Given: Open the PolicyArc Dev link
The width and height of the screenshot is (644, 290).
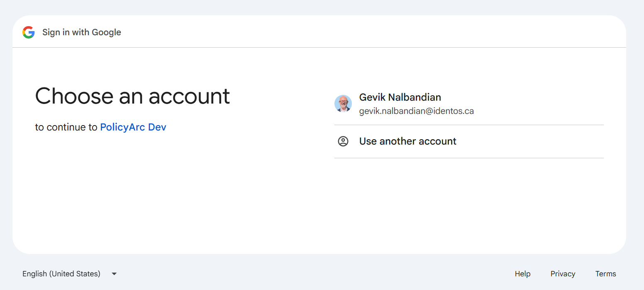Looking at the screenshot, I should [x=133, y=127].
